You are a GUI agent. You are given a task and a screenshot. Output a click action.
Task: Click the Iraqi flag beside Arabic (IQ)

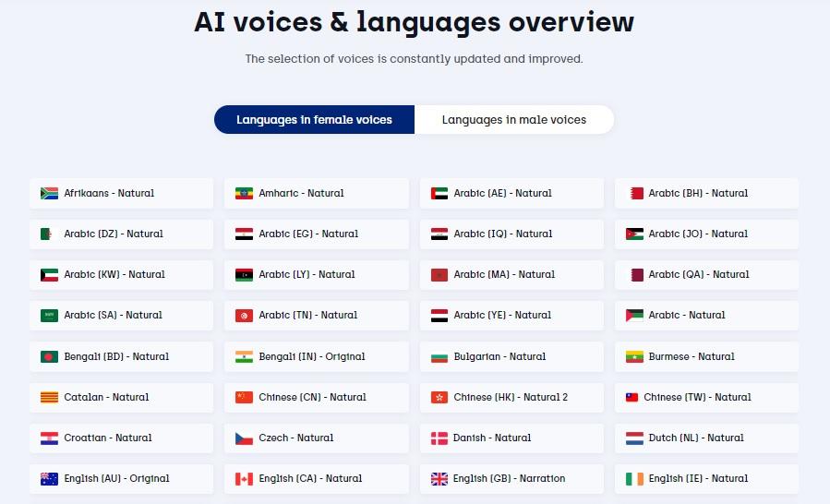coord(439,234)
